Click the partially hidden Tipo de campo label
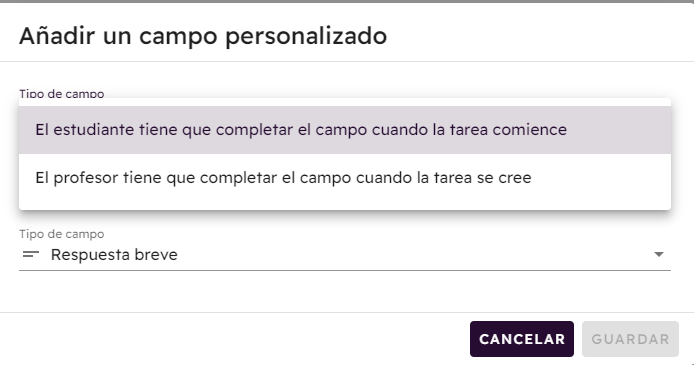The height and width of the screenshot is (365, 694). point(62,93)
